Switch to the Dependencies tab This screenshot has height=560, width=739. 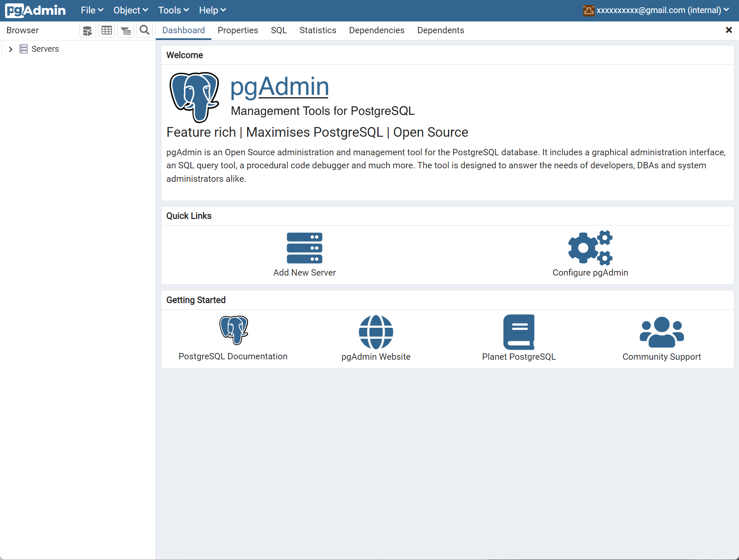[x=377, y=30]
